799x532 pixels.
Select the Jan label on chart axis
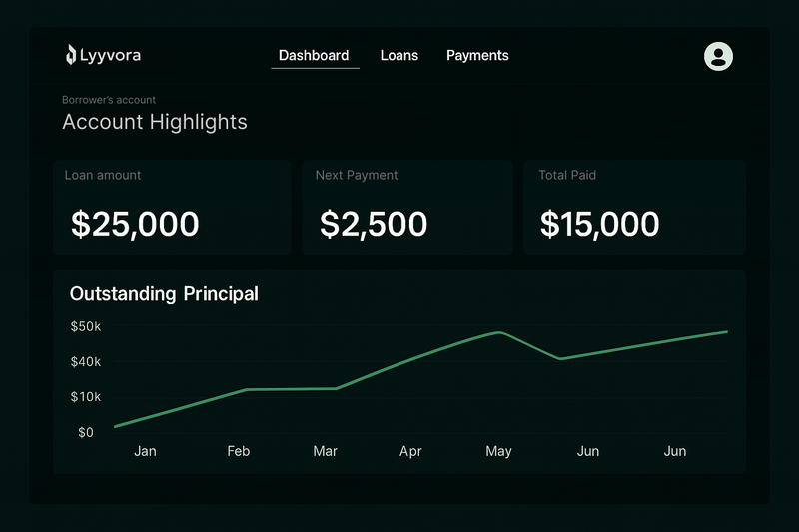[145, 451]
